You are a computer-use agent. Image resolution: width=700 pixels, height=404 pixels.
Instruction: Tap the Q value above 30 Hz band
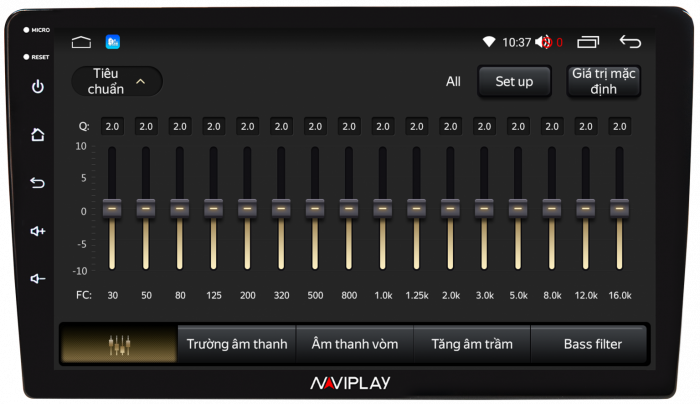pyautogui.click(x=112, y=127)
